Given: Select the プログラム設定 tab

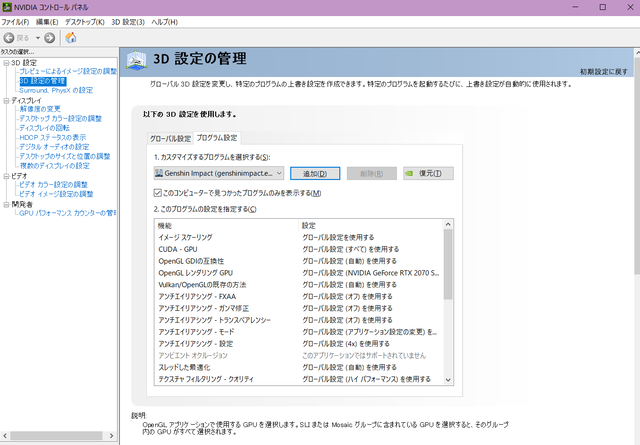Looking at the screenshot, I should point(217,138).
